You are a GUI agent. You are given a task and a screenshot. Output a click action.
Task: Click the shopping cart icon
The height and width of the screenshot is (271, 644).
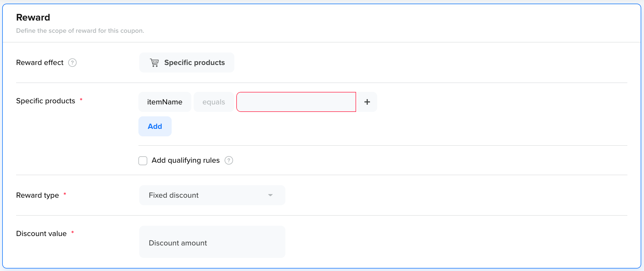coord(154,63)
